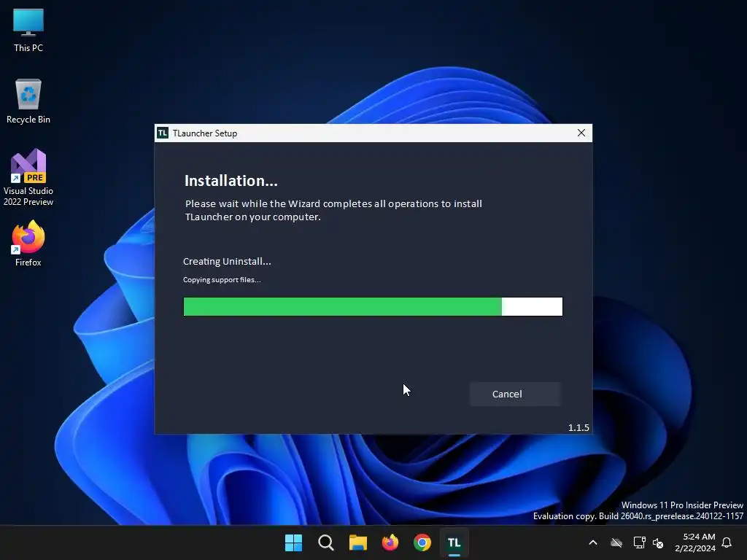Switch to TLauncher taskbar button
Image resolution: width=747 pixels, height=560 pixels.
tap(454, 542)
